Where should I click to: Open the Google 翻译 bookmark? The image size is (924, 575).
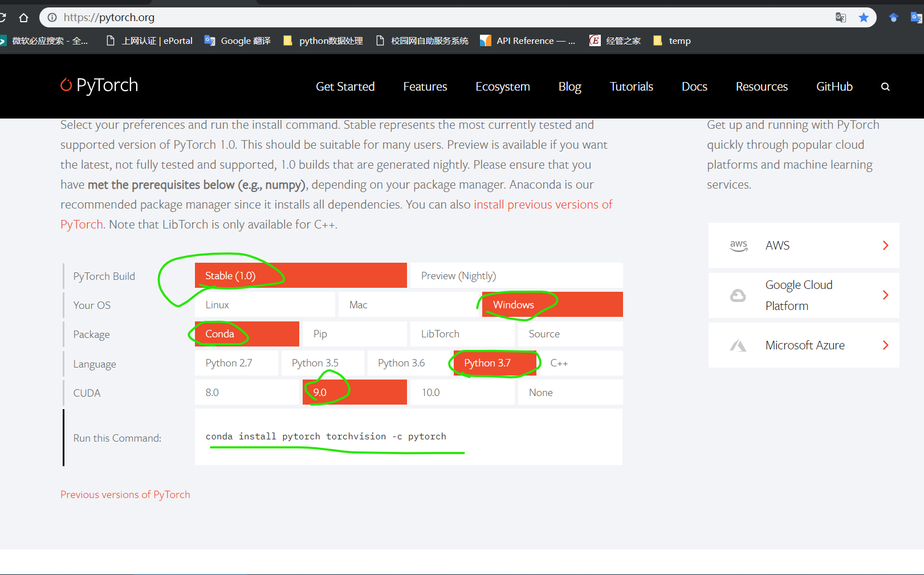click(x=238, y=40)
